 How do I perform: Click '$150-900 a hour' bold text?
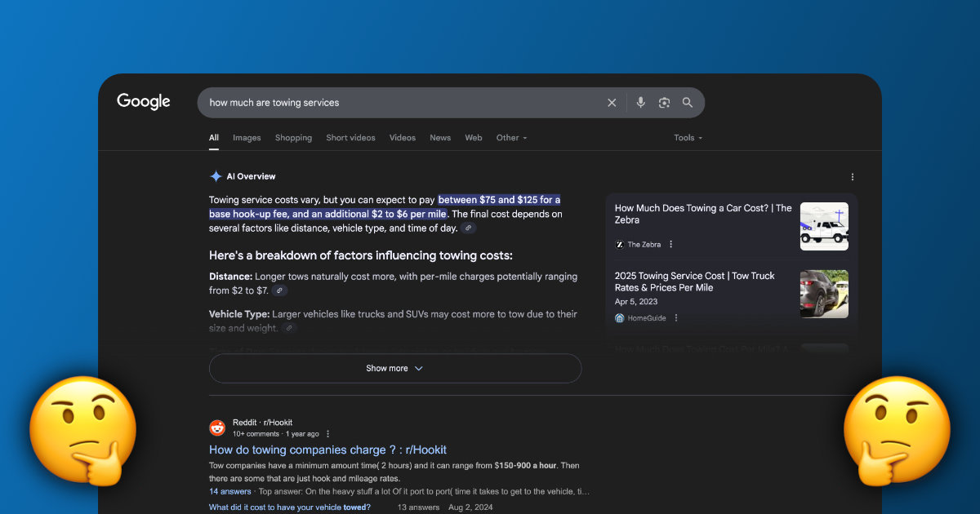click(525, 465)
